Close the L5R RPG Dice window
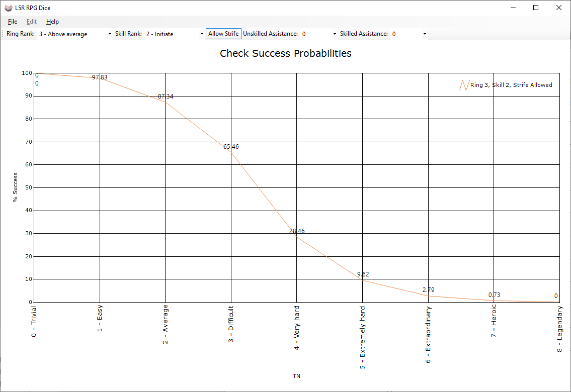571x392 pixels. click(558, 8)
